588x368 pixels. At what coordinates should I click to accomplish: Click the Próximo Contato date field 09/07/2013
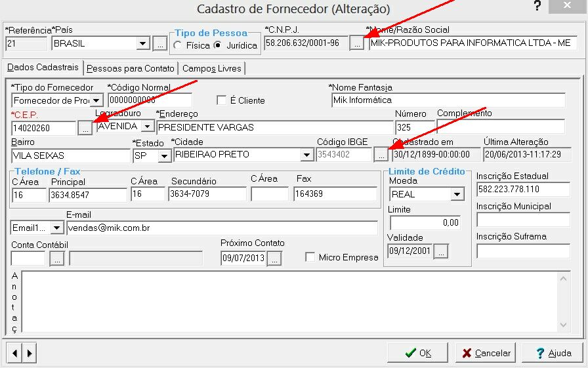click(243, 258)
